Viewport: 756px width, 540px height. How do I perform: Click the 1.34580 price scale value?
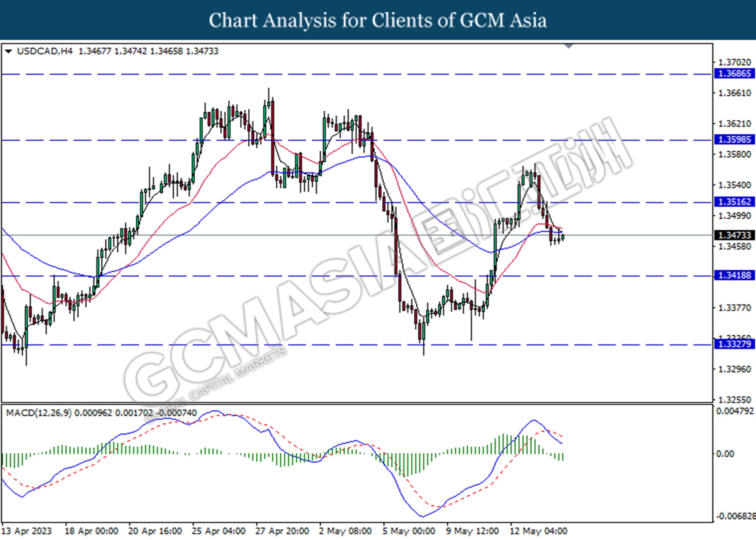pos(734,247)
